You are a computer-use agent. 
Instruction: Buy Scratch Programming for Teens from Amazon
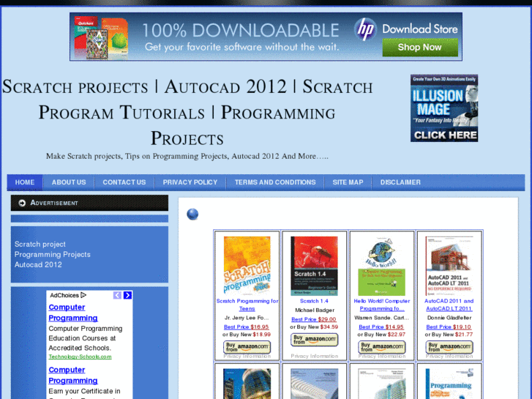coord(247,347)
